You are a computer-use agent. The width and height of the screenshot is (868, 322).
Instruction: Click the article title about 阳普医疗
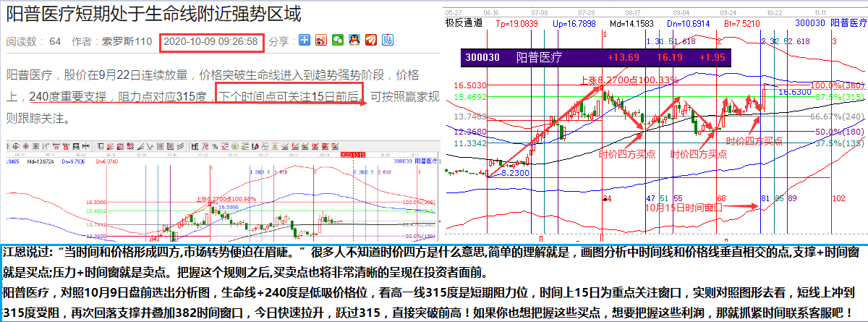[153, 14]
